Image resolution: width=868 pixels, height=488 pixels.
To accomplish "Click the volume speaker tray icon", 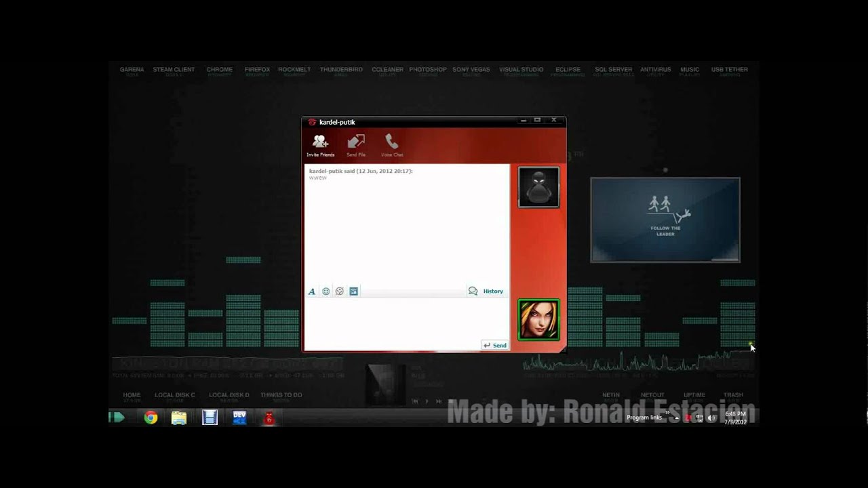I will [711, 418].
